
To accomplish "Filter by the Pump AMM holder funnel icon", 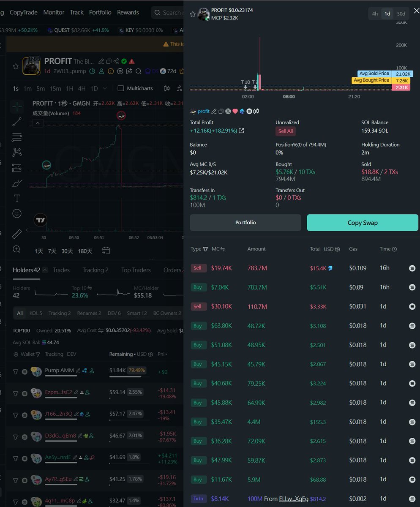I will coord(16,371).
